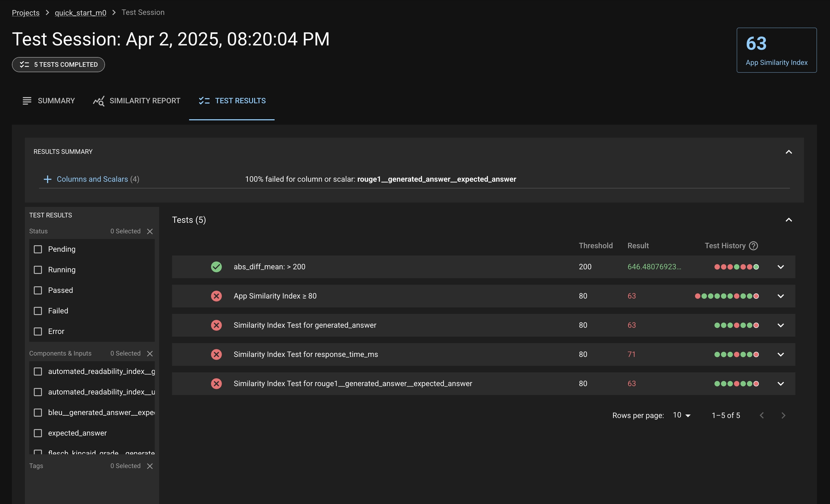Open the quick_start_m0 breadcrumb link

[x=80, y=13]
